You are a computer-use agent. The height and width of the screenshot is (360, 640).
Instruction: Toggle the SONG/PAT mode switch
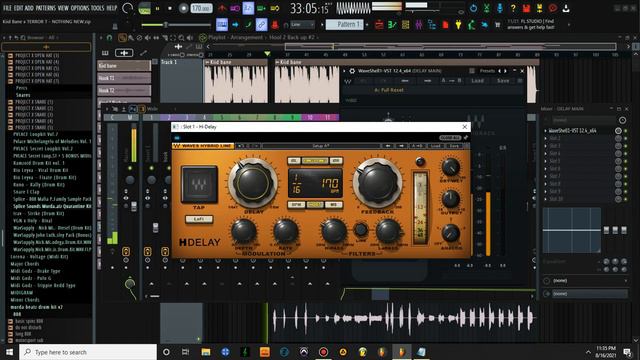tap(144, 8)
